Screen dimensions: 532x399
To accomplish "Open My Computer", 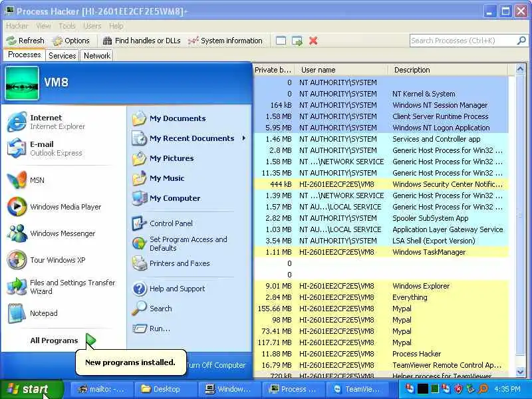I will pos(190,198).
